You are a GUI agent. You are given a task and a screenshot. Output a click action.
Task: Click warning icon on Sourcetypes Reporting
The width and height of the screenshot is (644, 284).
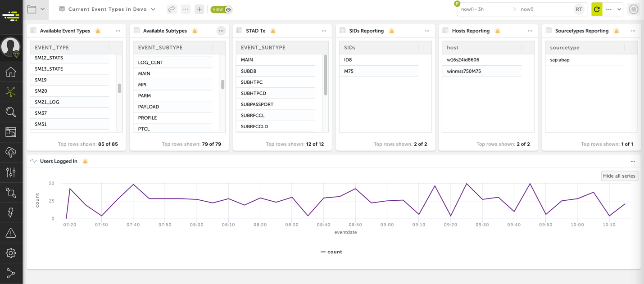click(x=616, y=31)
